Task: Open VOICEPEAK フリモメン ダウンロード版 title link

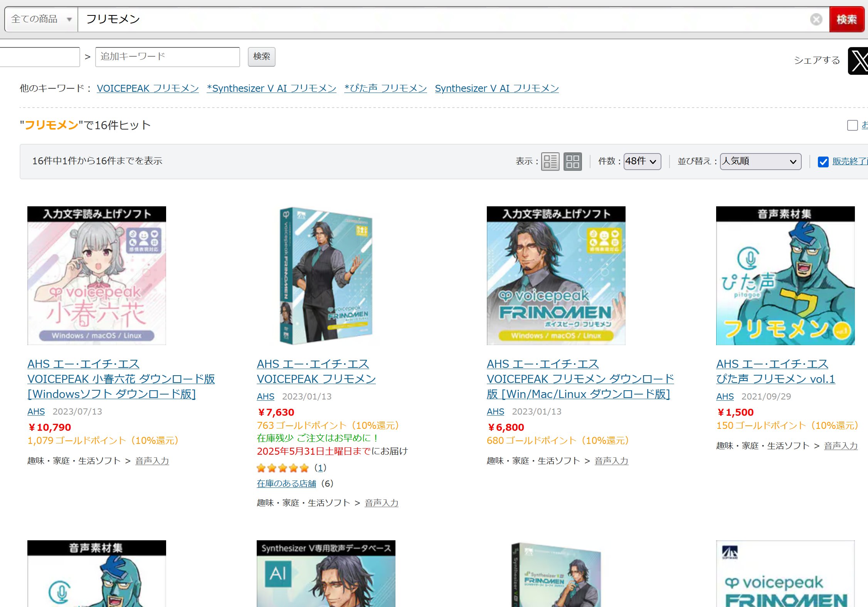Action: click(x=580, y=379)
